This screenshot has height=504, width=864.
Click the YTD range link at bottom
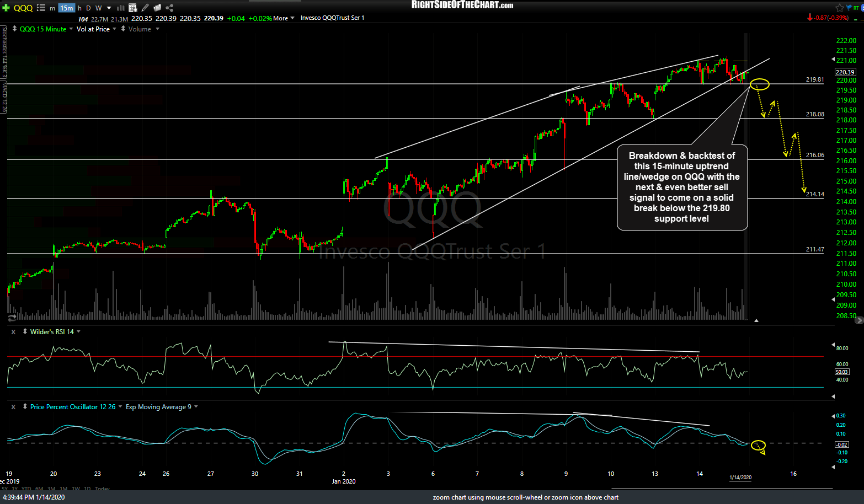point(26,489)
